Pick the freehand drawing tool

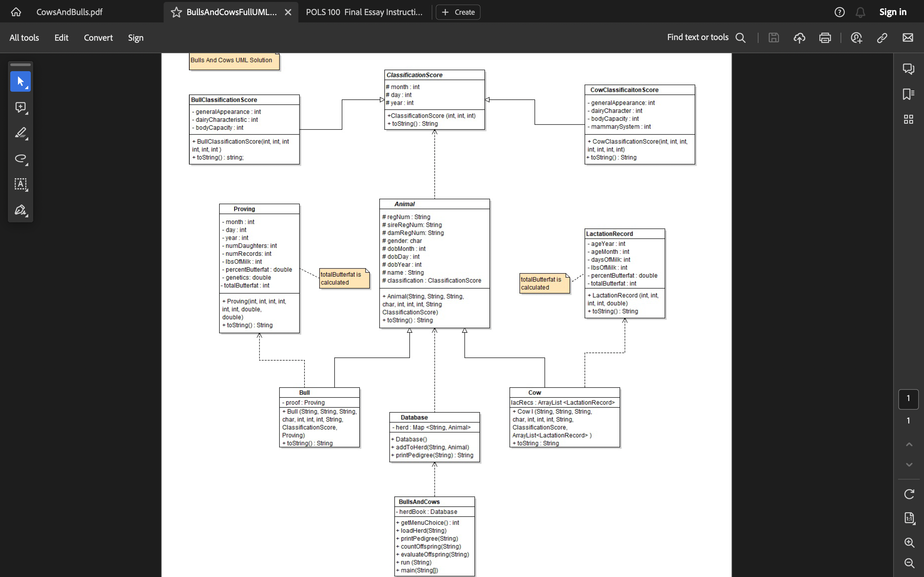coord(20,159)
